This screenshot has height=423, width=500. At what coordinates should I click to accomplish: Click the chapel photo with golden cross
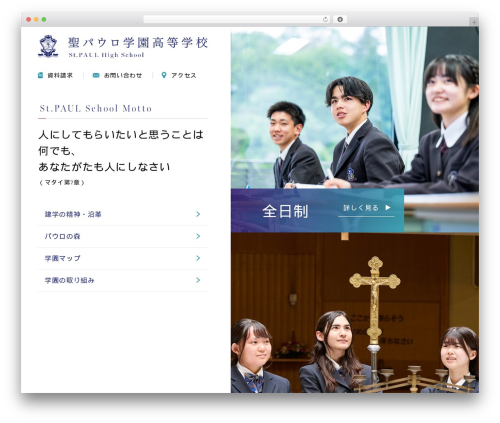click(x=355, y=313)
